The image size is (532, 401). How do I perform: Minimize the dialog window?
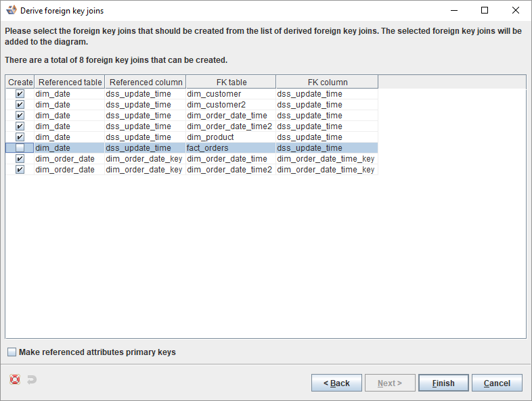pyautogui.click(x=453, y=11)
